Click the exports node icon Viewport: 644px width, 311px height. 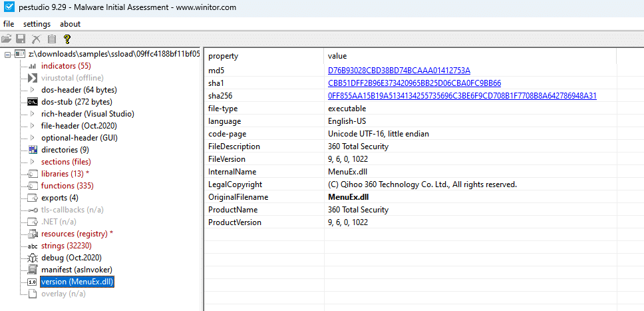[33, 198]
